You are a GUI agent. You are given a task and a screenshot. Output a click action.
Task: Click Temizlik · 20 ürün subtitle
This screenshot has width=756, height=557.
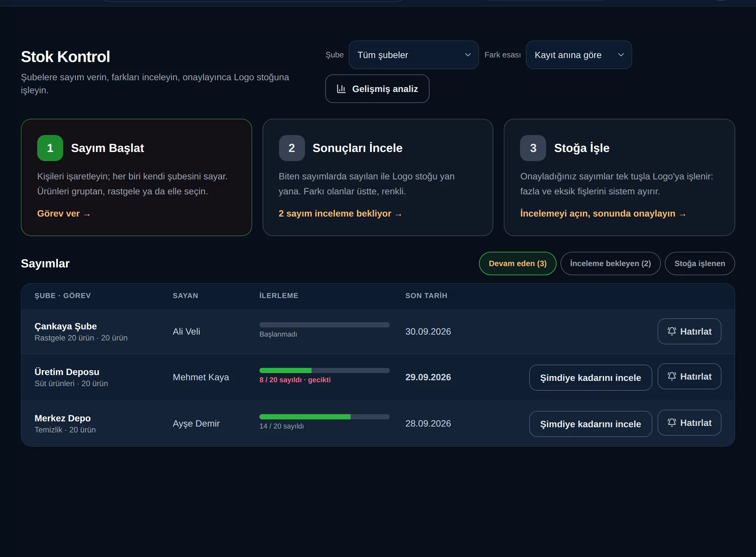click(x=65, y=430)
